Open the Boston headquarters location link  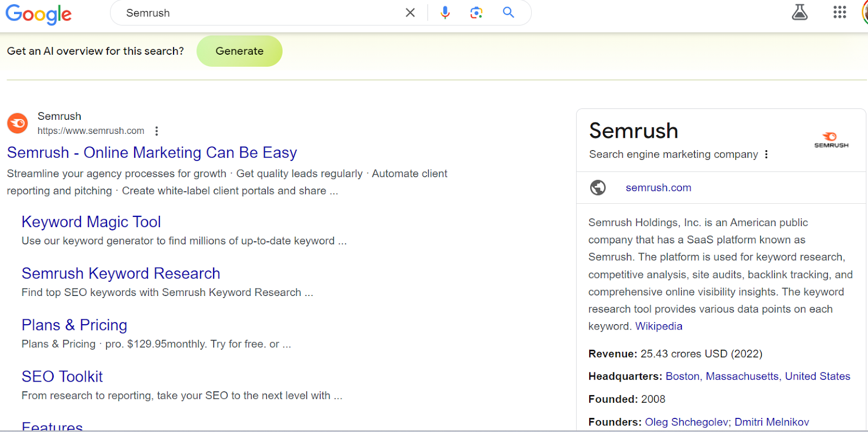point(758,376)
